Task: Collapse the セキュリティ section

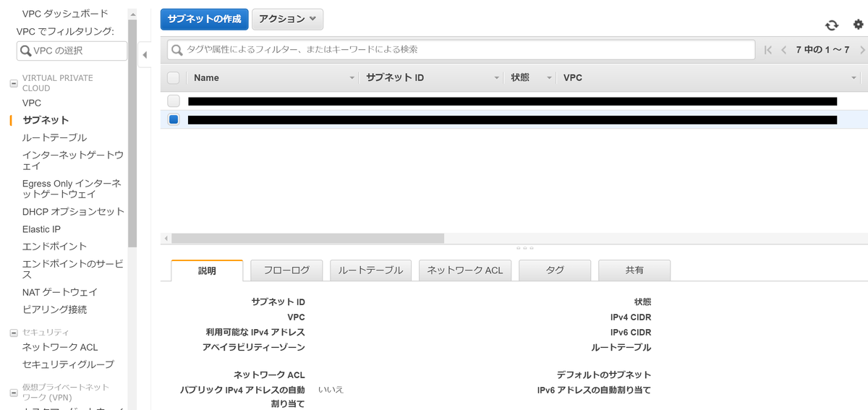Action: click(13, 333)
